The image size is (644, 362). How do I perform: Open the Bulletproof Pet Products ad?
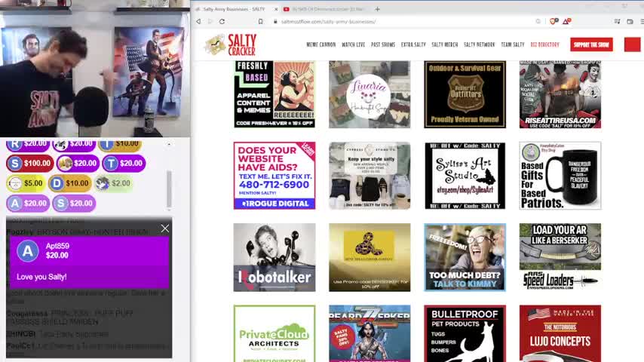[465, 333]
